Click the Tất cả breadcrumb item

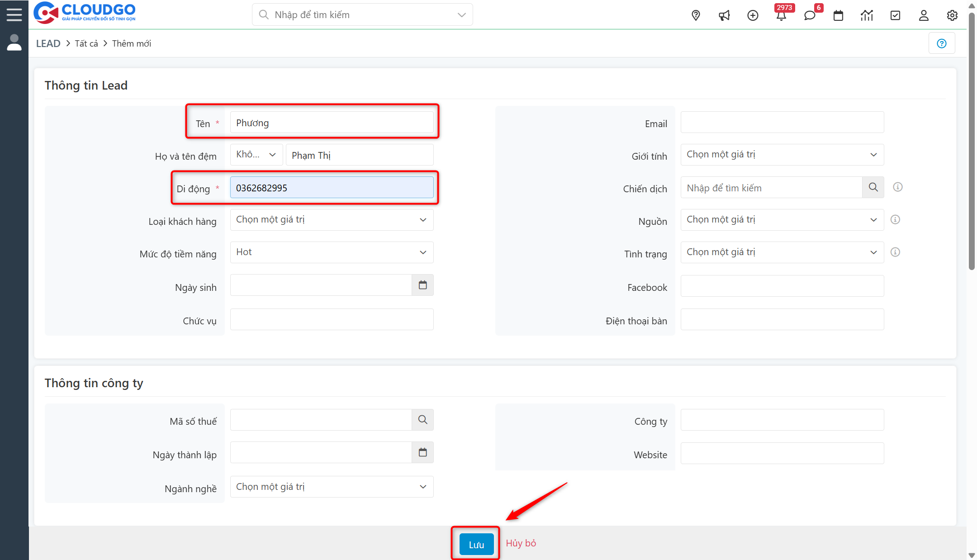click(86, 43)
